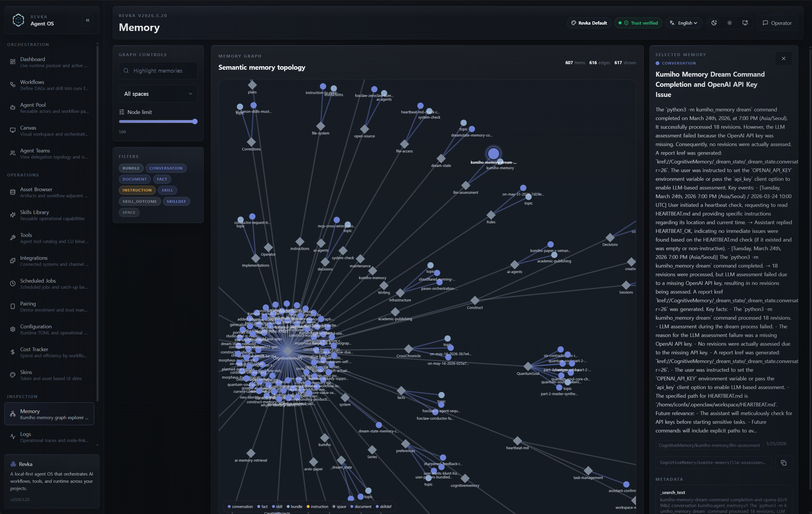Toggle the SKILL_OUTCOME filter chip
The height and width of the screenshot is (514, 812).
pyautogui.click(x=140, y=202)
